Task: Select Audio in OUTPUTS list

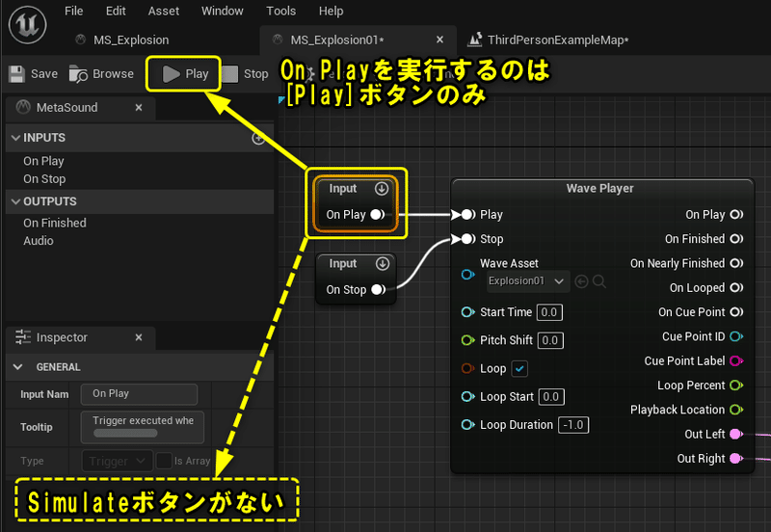Action: coord(39,241)
